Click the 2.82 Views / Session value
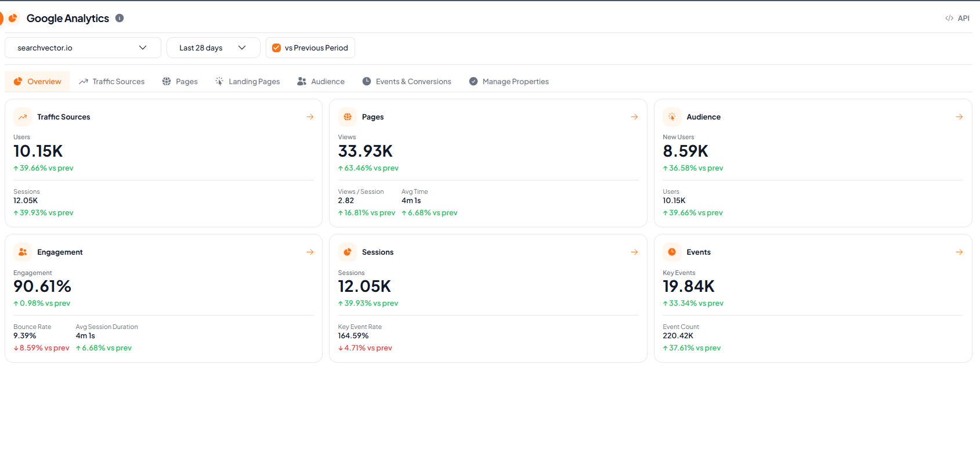Screen dimensions: 980x452 point(346,200)
